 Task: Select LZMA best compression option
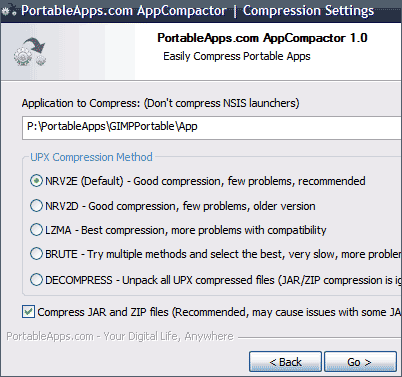[36, 230]
